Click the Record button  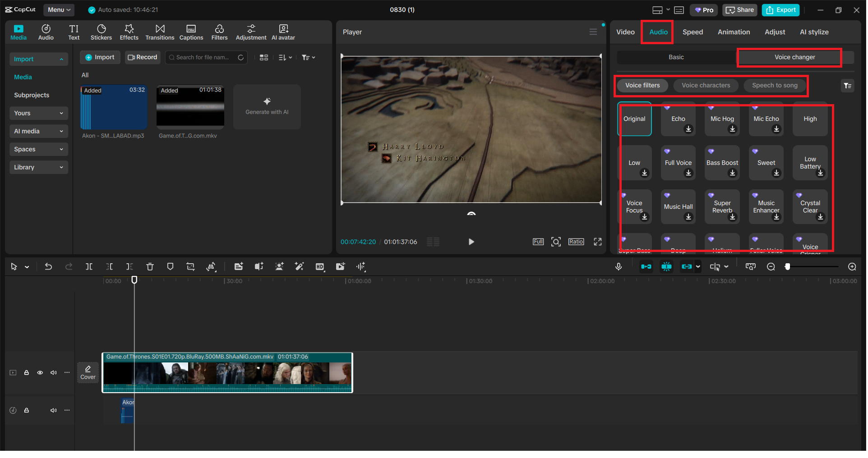[143, 57]
